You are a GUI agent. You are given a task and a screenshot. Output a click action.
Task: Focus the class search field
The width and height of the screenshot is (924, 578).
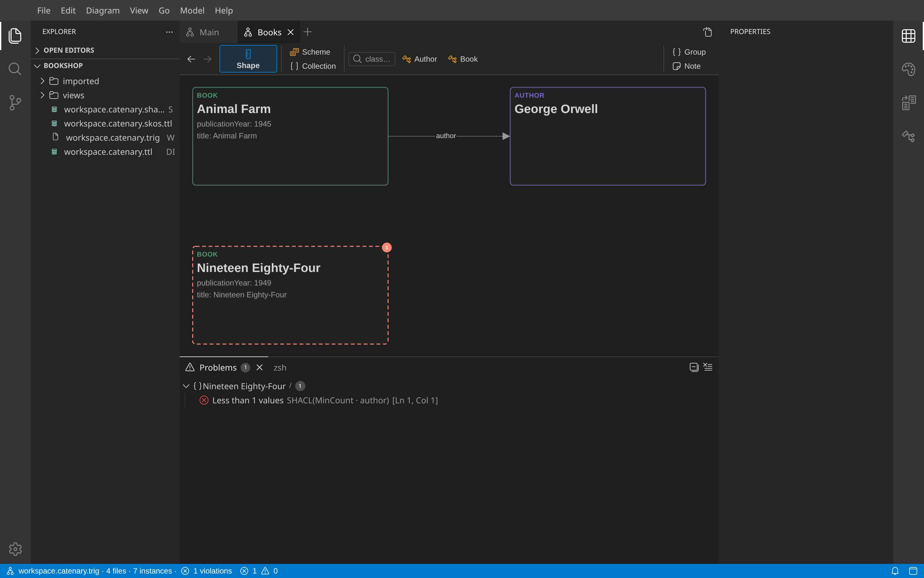pyautogui.click(x=372, y=59)
